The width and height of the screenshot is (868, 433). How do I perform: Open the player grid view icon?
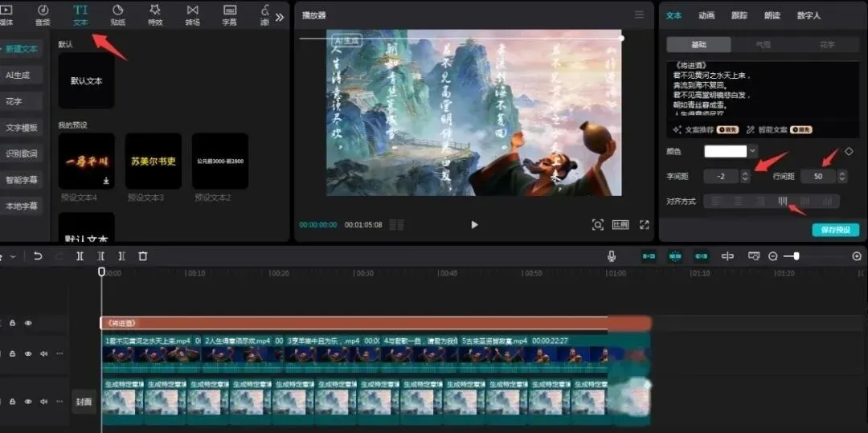pos(396,224)
